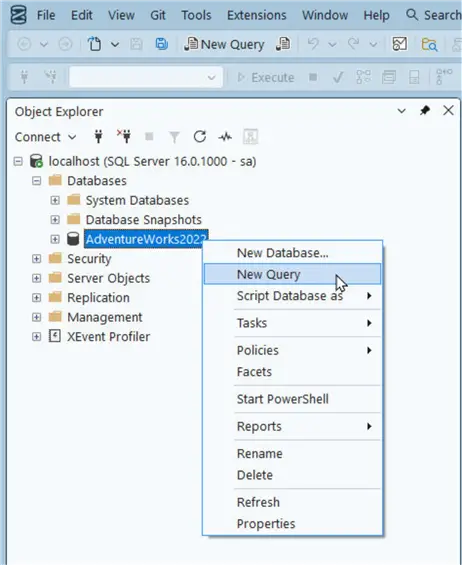Close the Object Explorer panel

[448, 110]
